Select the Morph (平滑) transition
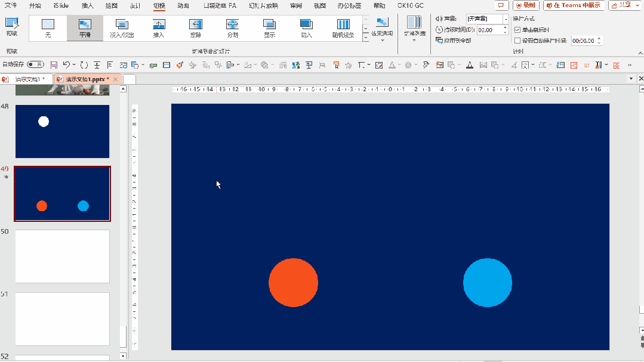Image resolution: width=644 pixels, height=362 pixels. 85,28
